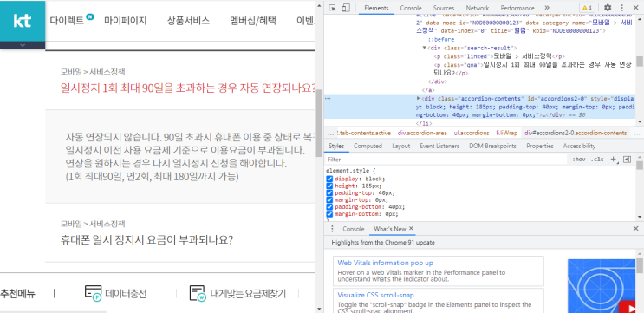Switch to the Console tab in the top bar
Screen dimensions: 644x313
411,8
